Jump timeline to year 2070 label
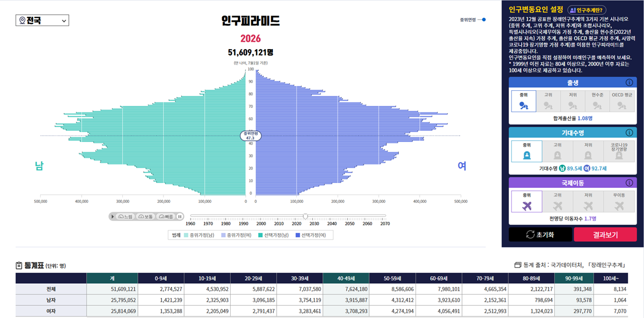This screenshot has width=644, height=318. coord(384,224)
